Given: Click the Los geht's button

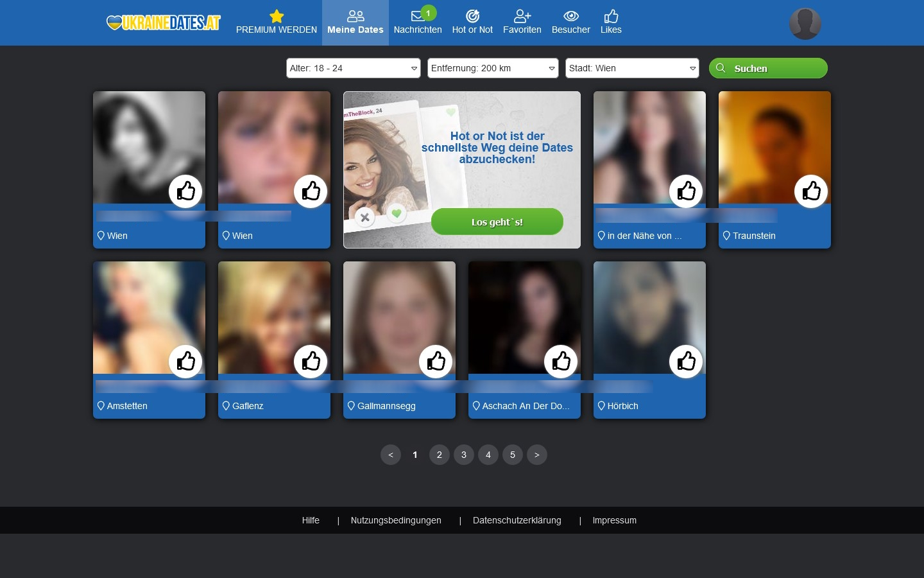Looking at the screenshot, I should 497,222.
